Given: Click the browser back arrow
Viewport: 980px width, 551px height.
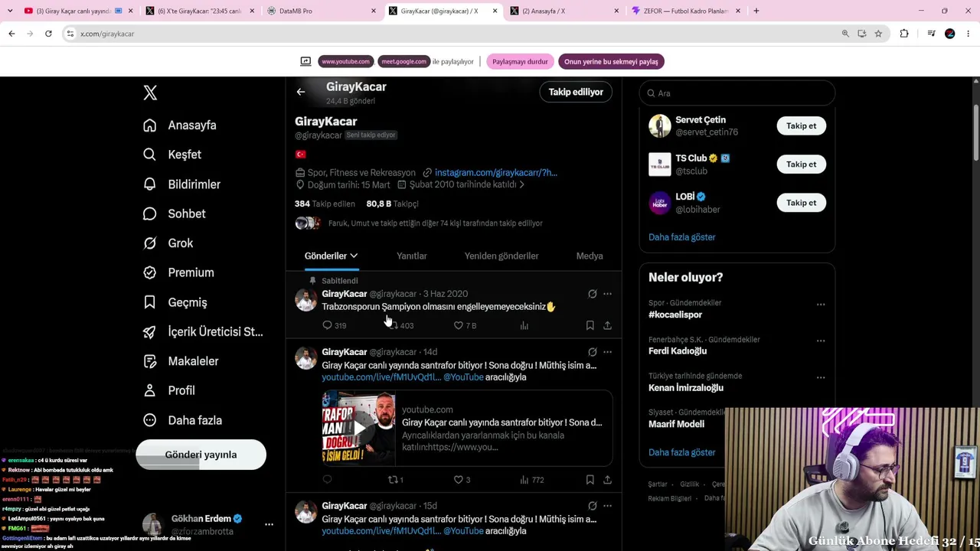Looking at the screenshot, I should [11, 34].
